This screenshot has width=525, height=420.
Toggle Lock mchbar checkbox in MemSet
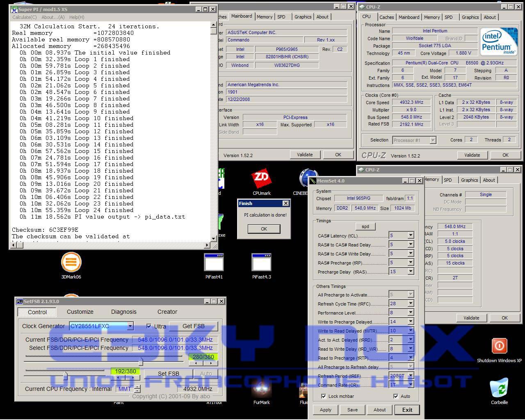click(x=324, y=396)
